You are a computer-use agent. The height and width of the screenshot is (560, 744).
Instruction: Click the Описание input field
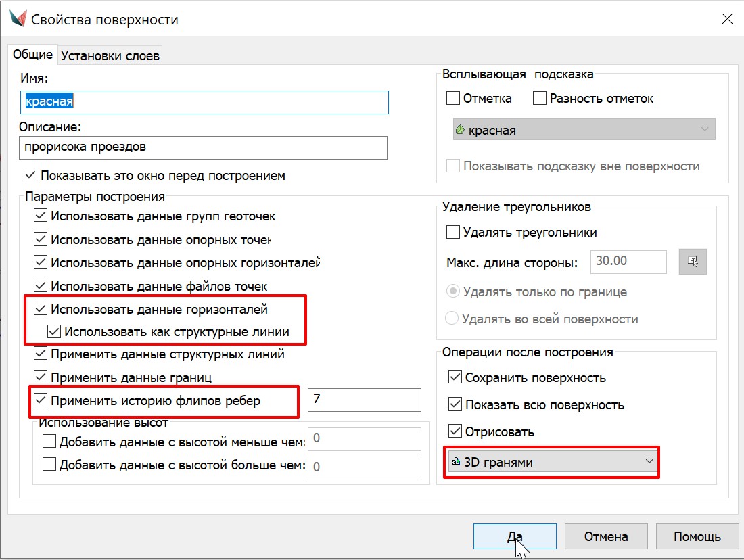click(204, 147)
